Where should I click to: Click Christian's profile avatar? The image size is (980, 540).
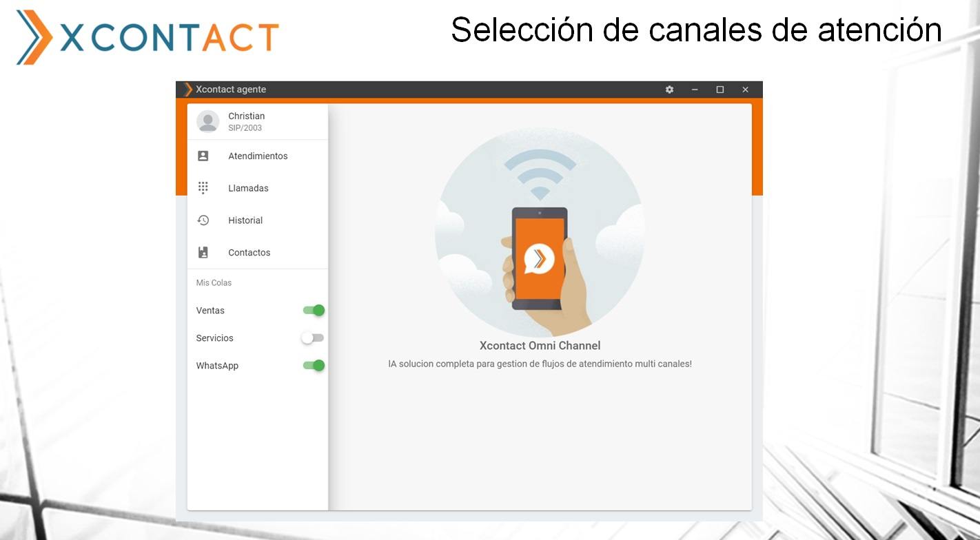pos(207,121)
